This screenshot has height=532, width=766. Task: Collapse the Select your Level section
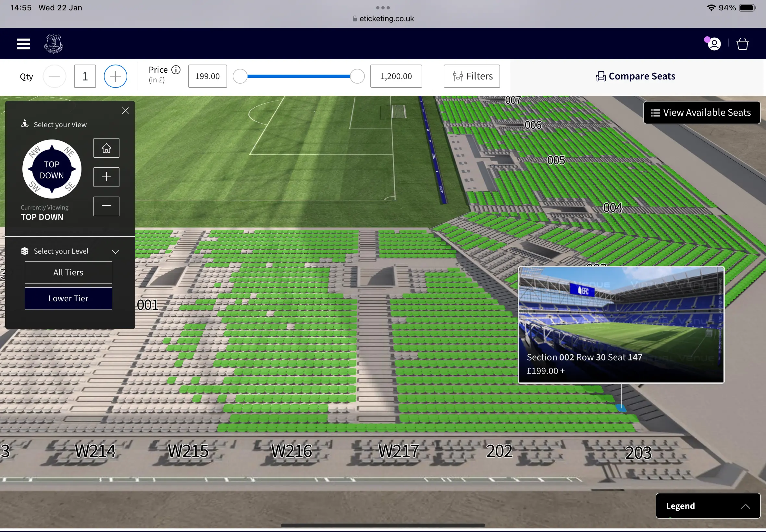(115, 252)
